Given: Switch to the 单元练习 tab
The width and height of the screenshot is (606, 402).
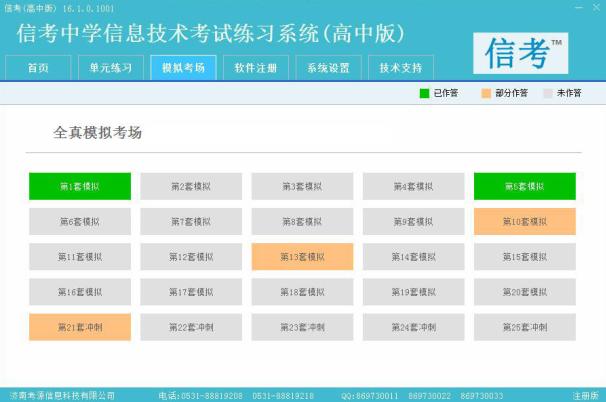Looking at the screenshot, I should tap(111, 68).
